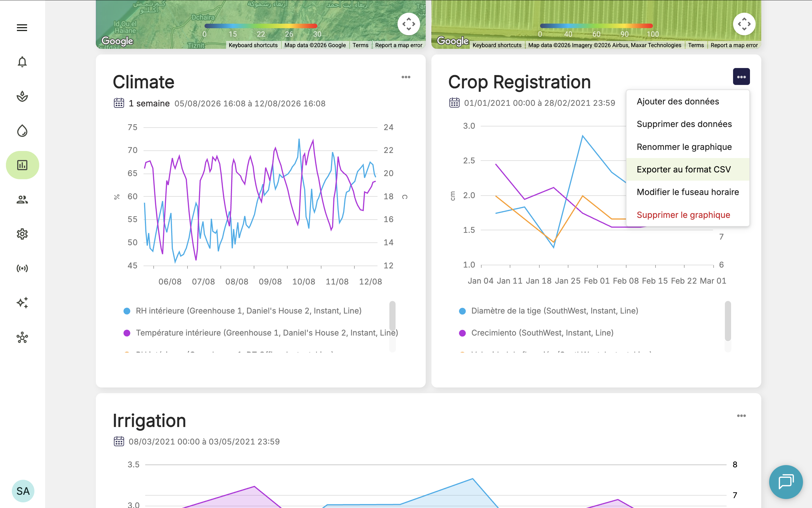Open the hamburger navigation menu
The height and width of the screenshot is (508, 812).
pos(22,28)
